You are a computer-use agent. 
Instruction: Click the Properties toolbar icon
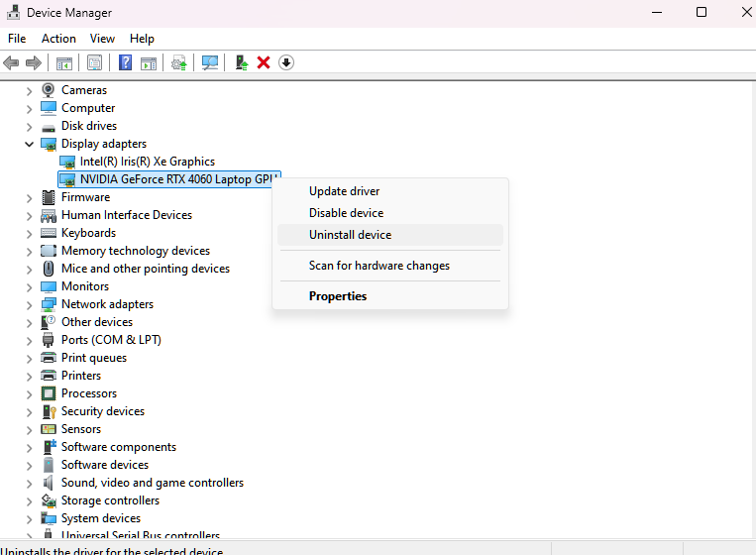(95, 62)
